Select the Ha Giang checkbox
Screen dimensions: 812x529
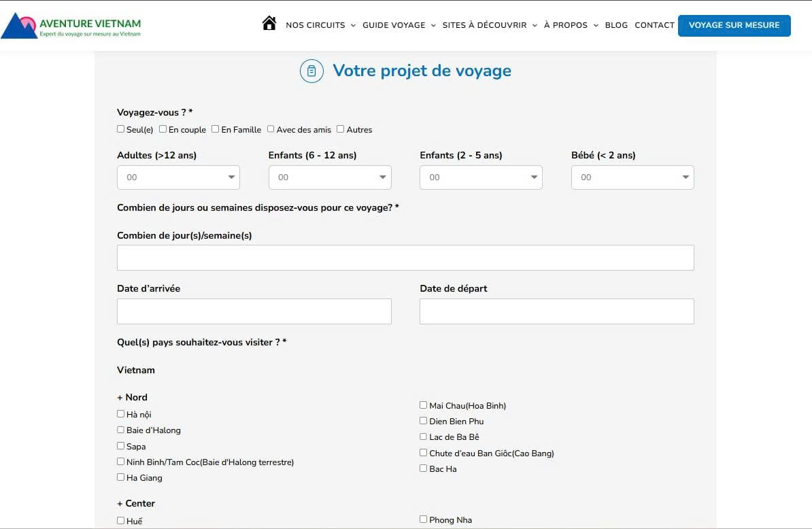click(x=120, y=477)
